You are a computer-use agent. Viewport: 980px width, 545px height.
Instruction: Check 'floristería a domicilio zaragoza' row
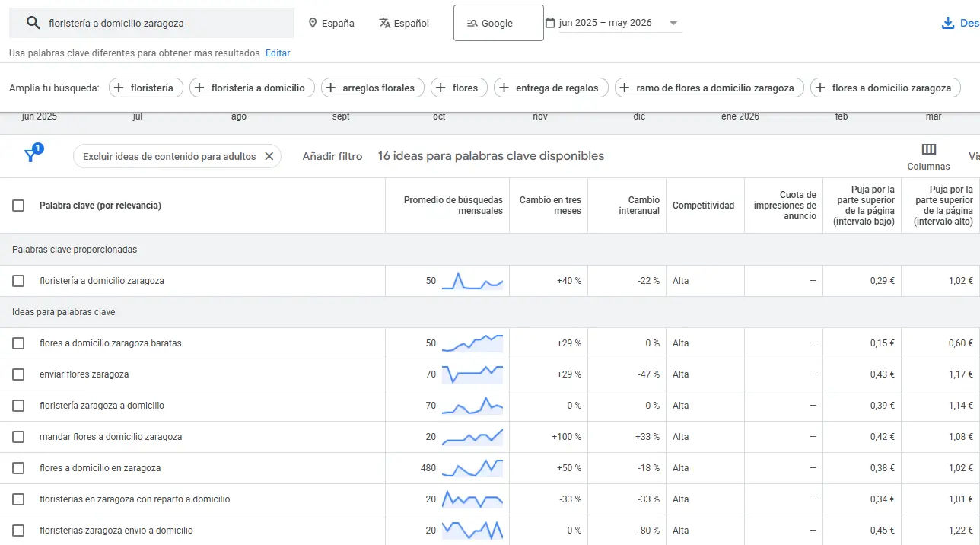18,281
